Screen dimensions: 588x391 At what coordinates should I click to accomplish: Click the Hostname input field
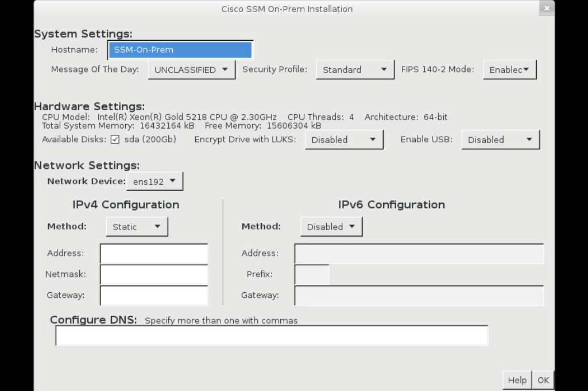tap(180, 50)
